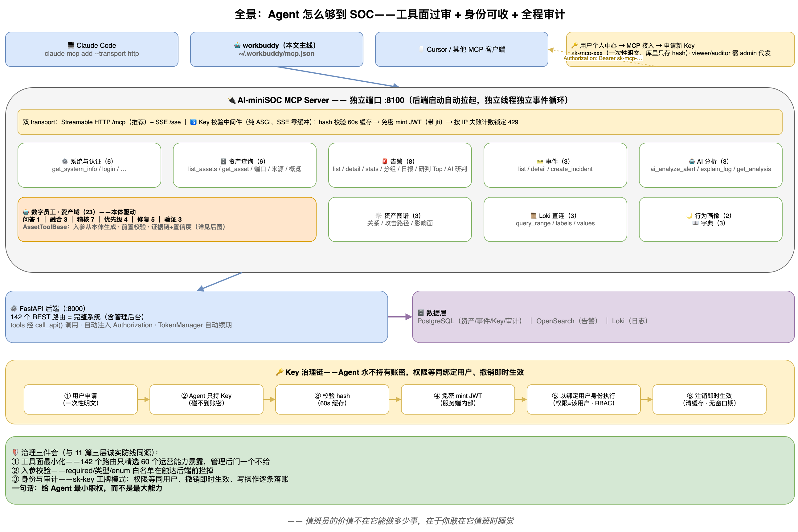The width and height of the screenshot is (798, 532).
Task: Click the ⑥ 注销即时生效 step box
Action: [x=709, y=399]
